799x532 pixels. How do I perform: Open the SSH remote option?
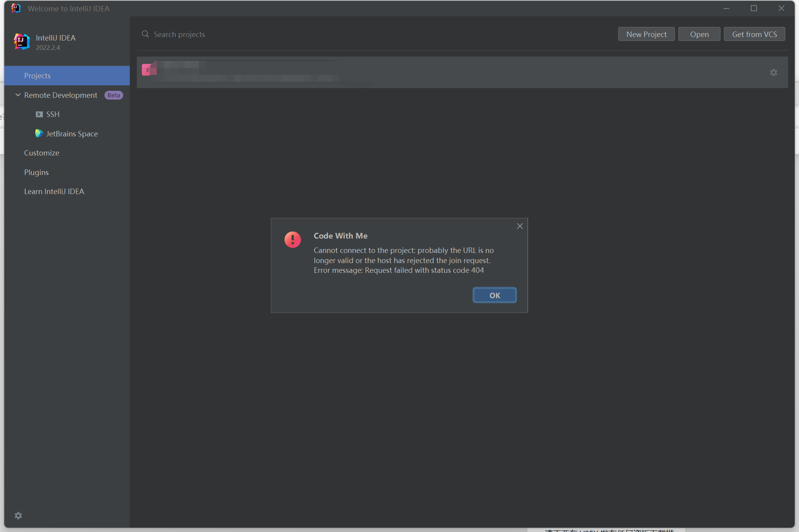click(53, 114)
